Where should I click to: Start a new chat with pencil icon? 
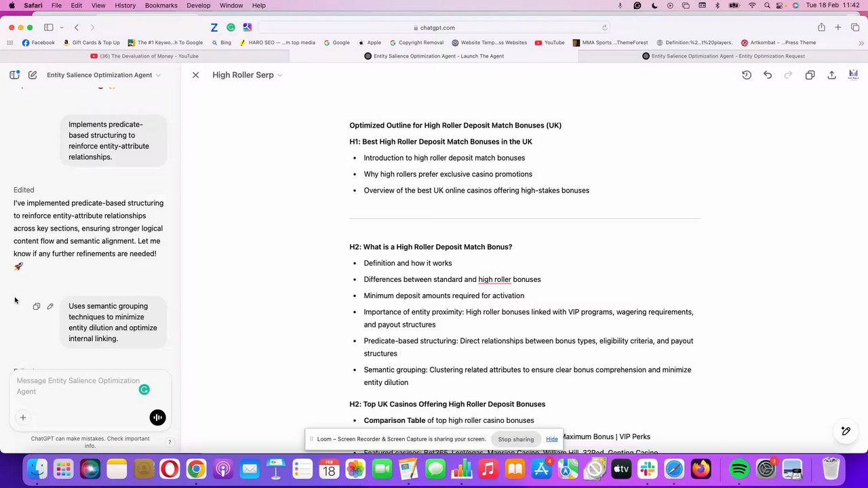[33, 75]
